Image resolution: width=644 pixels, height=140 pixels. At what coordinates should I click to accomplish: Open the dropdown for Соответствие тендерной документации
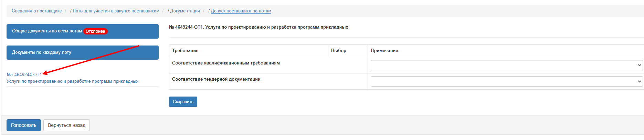point(507,81)
